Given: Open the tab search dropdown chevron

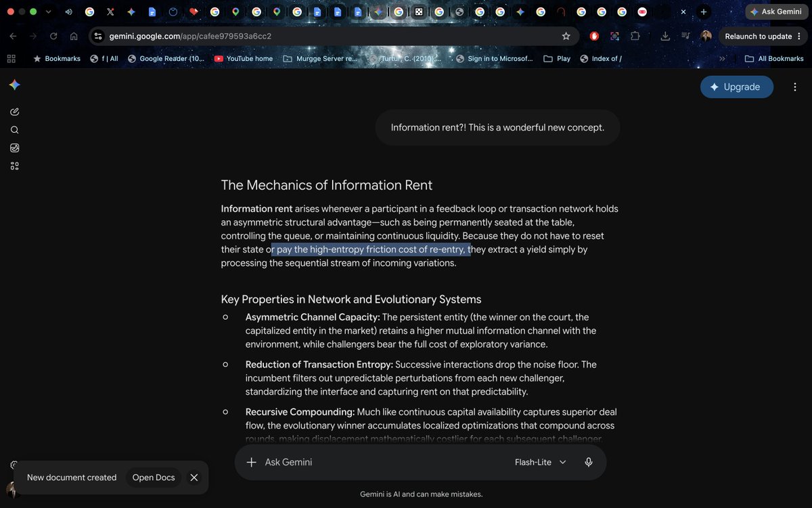Looking at the screenshot, I should 48,12.
